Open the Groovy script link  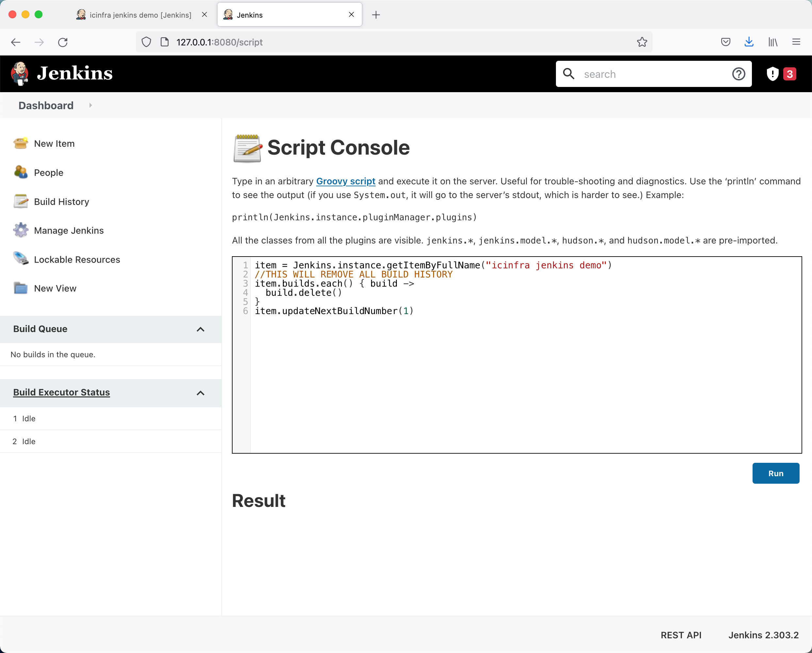(345, 181)
